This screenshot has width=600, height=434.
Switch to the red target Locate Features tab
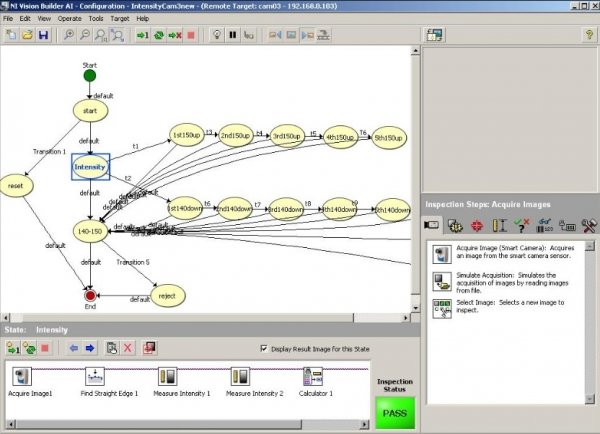click(x=477, y=226)
